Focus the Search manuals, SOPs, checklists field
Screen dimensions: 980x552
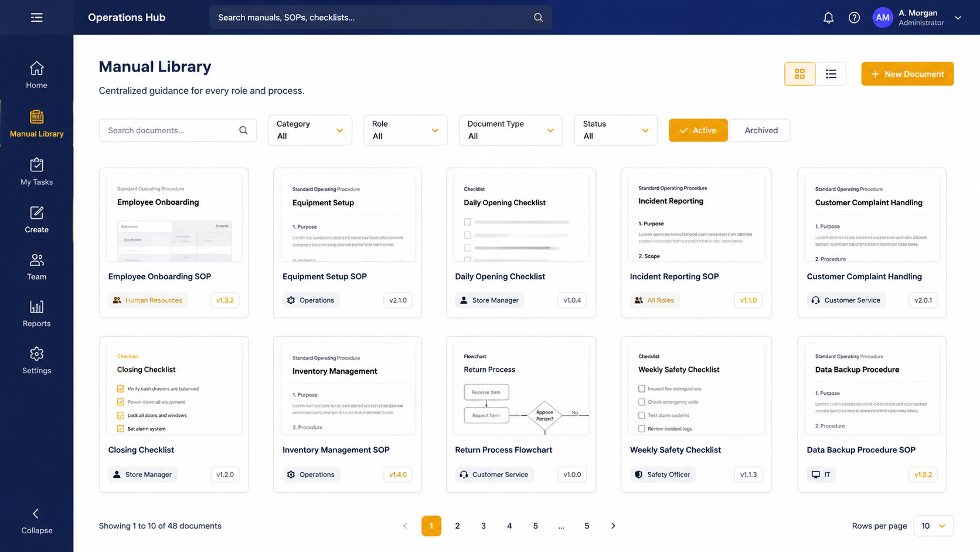(380, 18)
